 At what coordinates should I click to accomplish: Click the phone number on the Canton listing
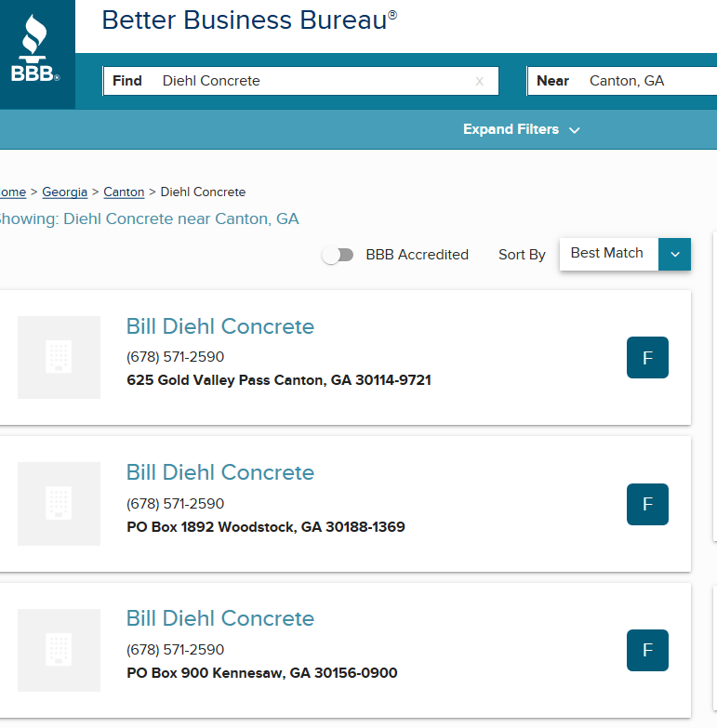click(175, 357)
